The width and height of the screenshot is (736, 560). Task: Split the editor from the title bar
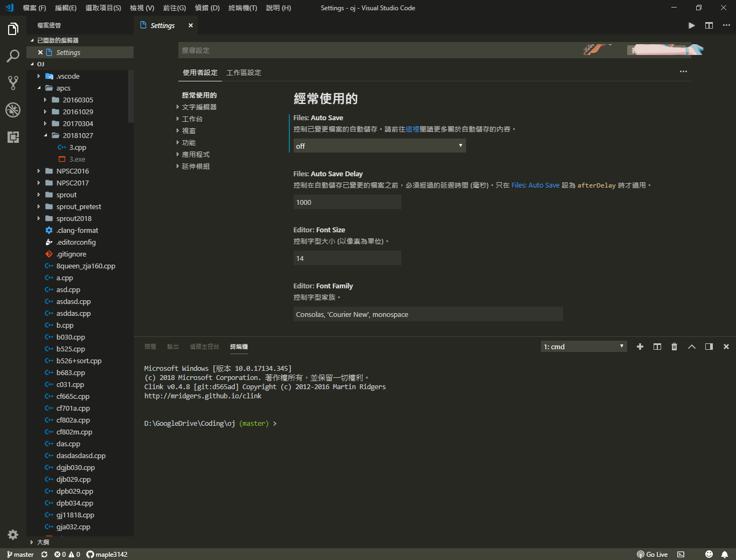tap(709, 25)
